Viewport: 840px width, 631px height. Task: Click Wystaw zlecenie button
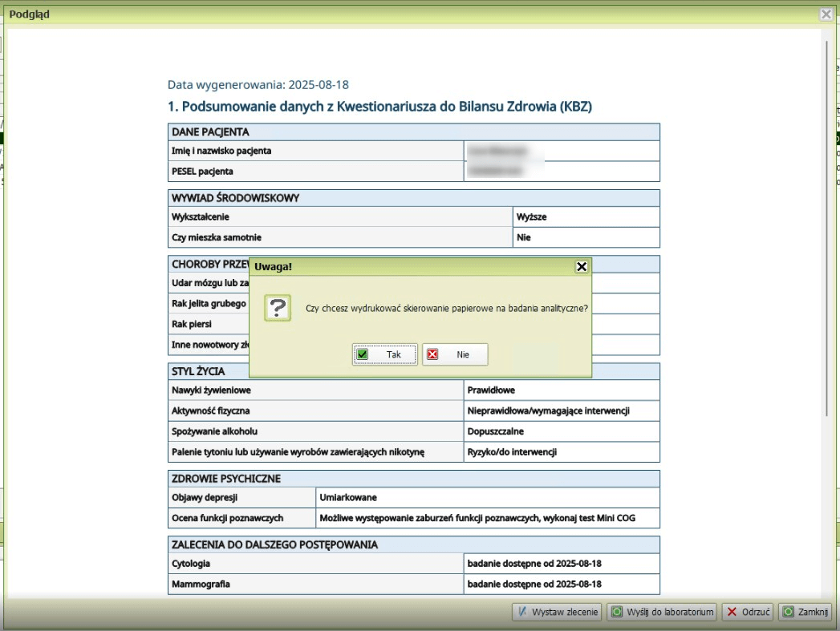[557, 612]
